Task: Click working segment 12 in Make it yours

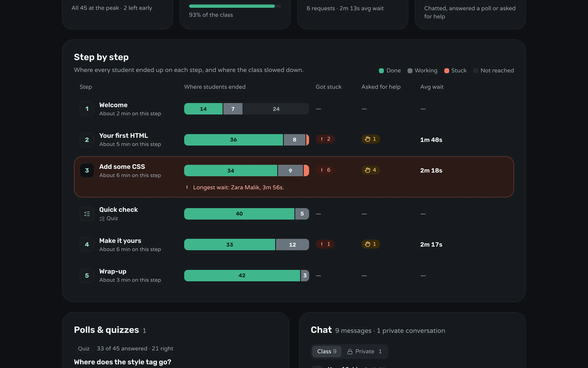Action: point(293,245)
